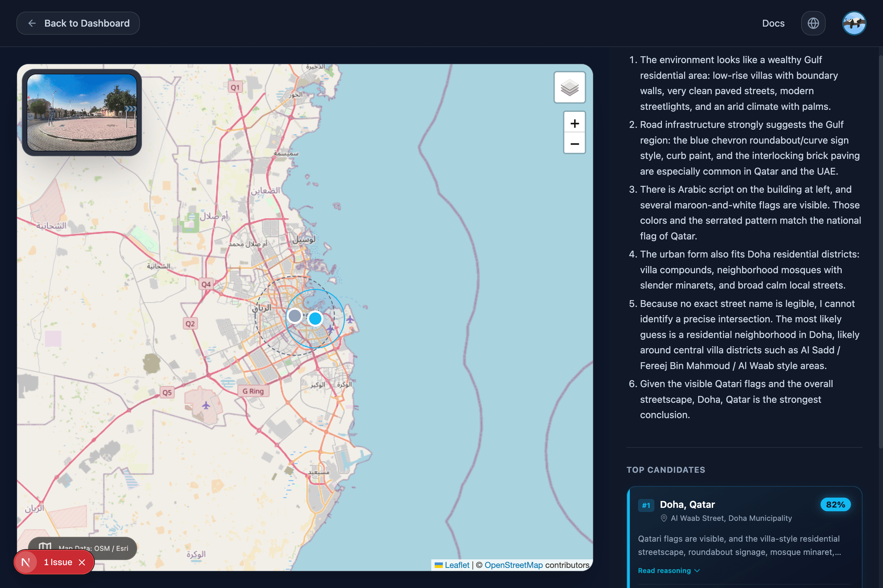883x588 pixels.
Task: Click the Map Data: OSM / Esri pill
Action: click(x=83, y=547)
